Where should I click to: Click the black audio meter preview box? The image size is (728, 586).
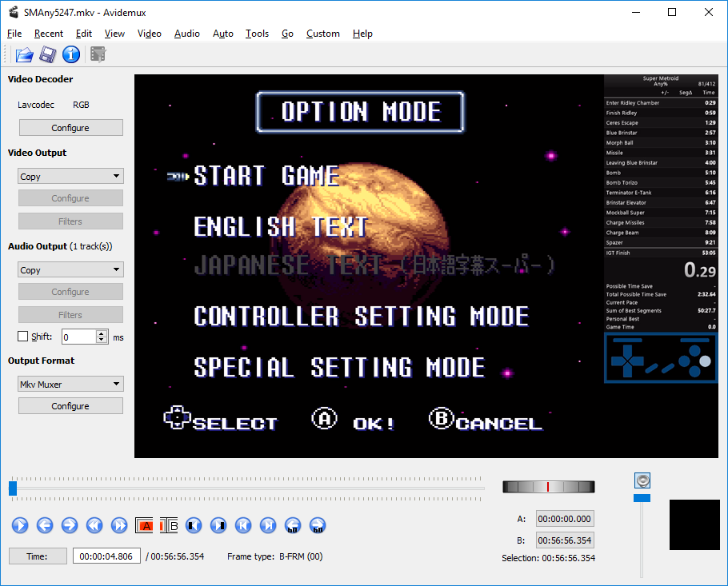(x=694, y=524)
